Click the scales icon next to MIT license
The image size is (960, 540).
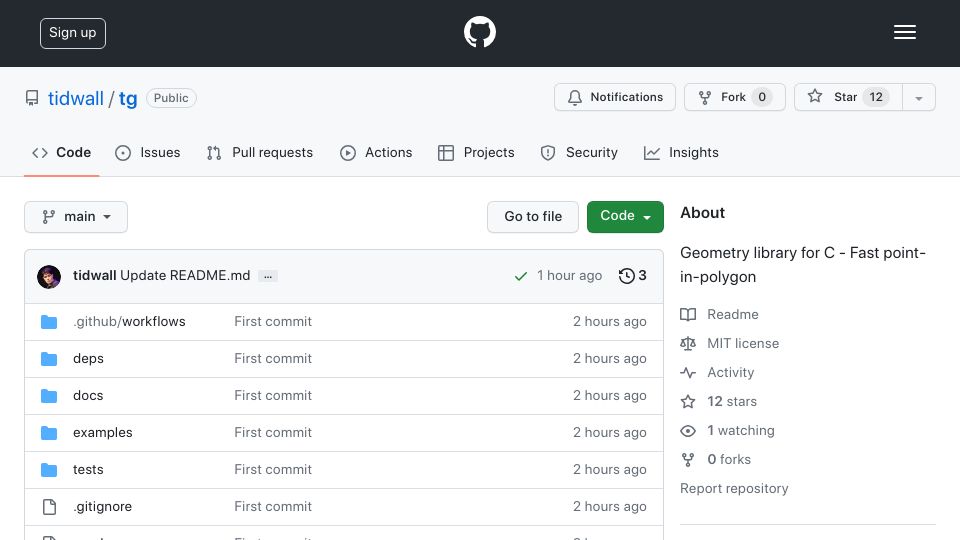coord(688,343)
